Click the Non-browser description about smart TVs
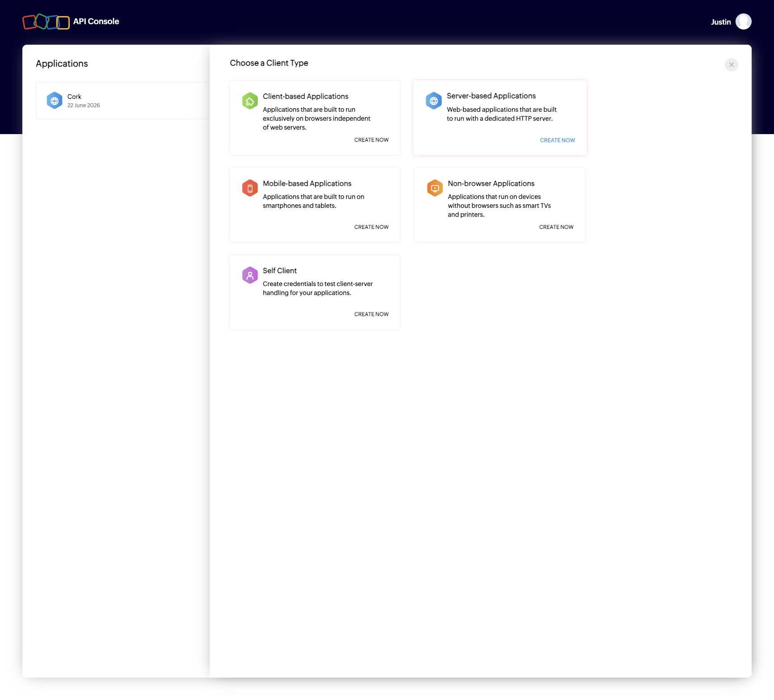This screenshot has width=774, height=700. tap(499, 206)
